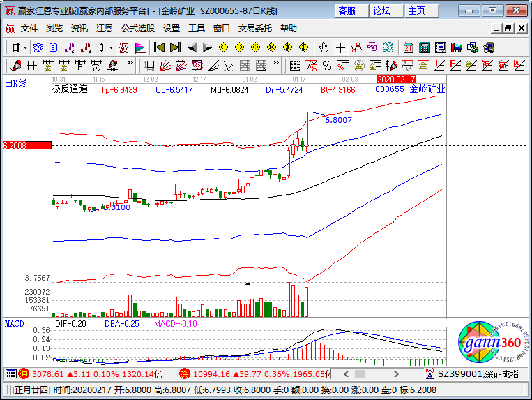The width and height of the screenshot is (532, 400).
Task: Open the candlestick chart-type dropdown arrow
Action: [111, 47]
